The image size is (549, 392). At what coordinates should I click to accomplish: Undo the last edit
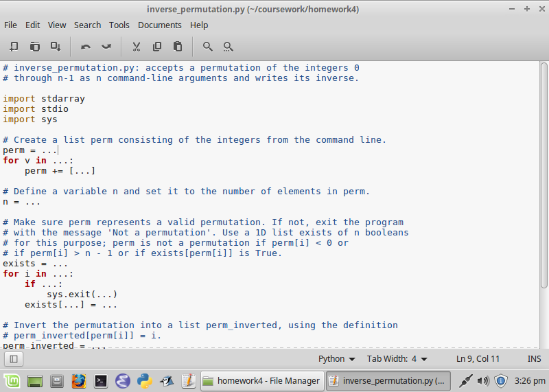(85, 47)
